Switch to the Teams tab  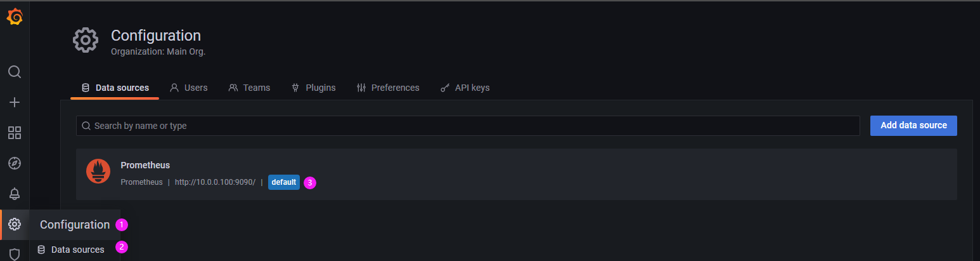pos(249,88)
